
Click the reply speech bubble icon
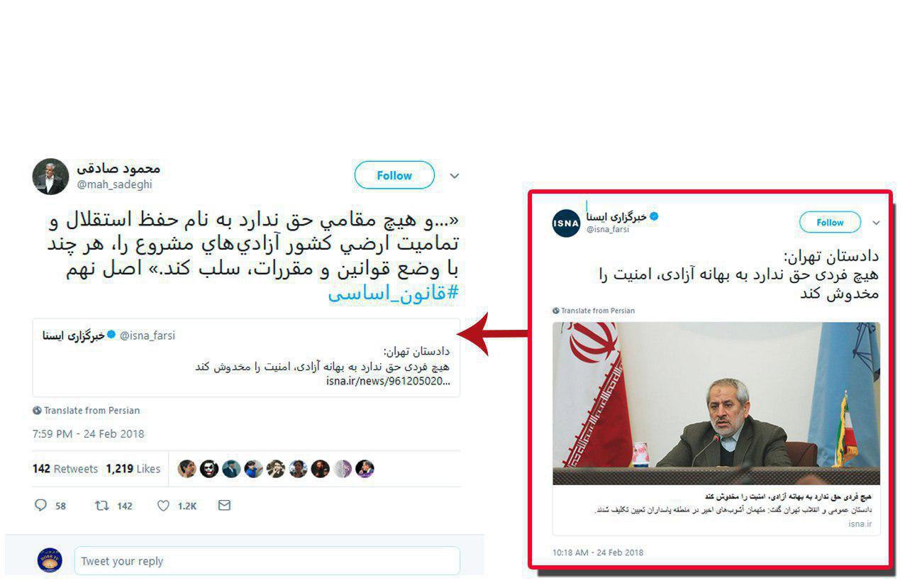pos(40,506)
